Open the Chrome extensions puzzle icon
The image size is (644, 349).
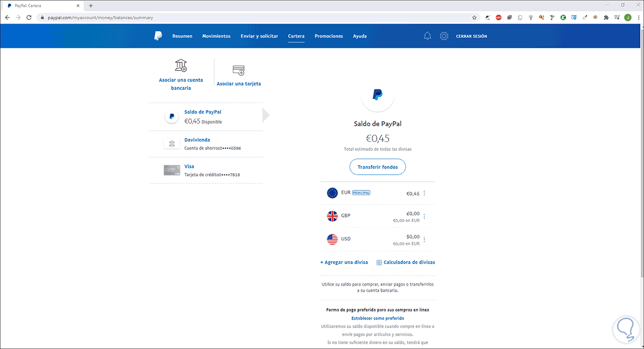pyautogui.click(x=606, y=18)
